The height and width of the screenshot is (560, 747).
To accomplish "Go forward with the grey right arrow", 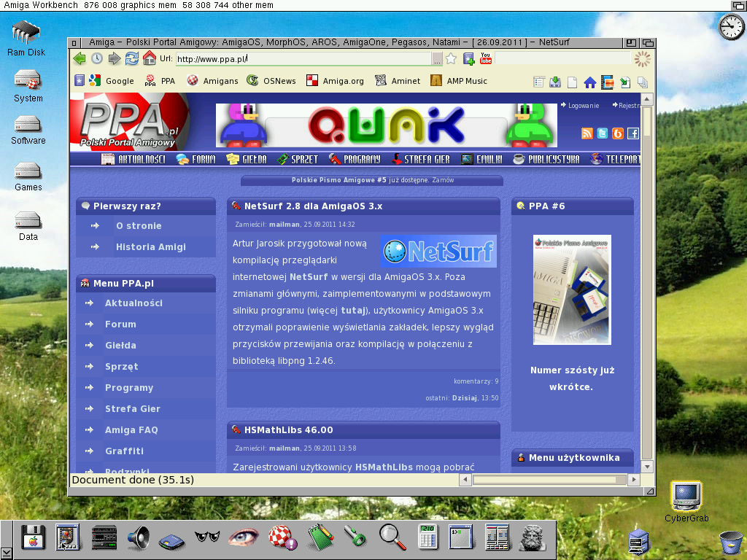I will click(115, 58).
